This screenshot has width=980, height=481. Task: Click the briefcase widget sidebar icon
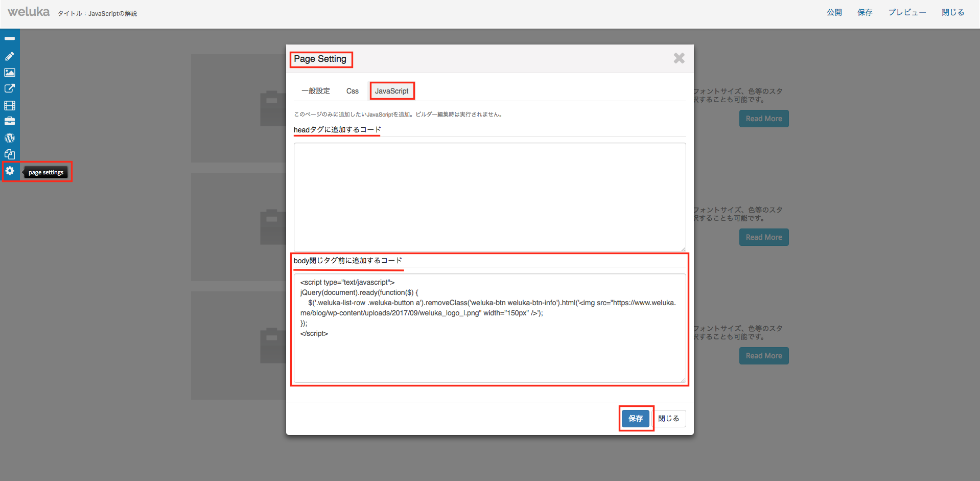click(x=10, y=121)
